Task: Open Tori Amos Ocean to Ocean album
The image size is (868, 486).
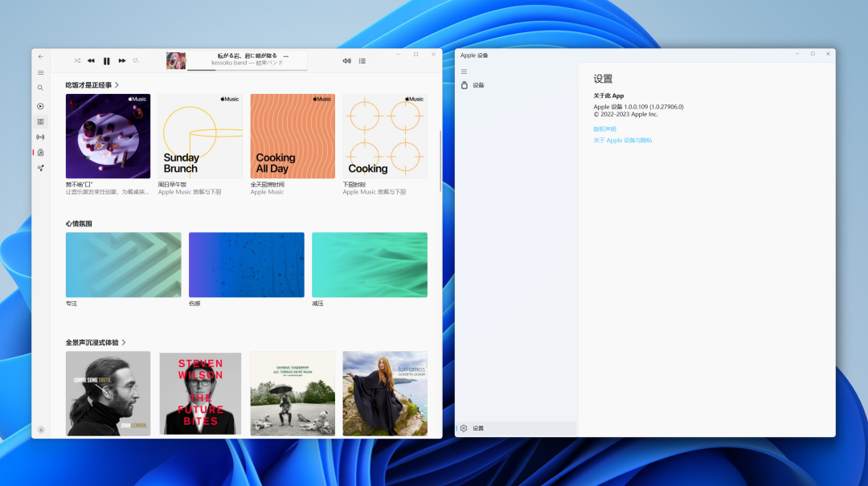Action: tap(385, 393)
